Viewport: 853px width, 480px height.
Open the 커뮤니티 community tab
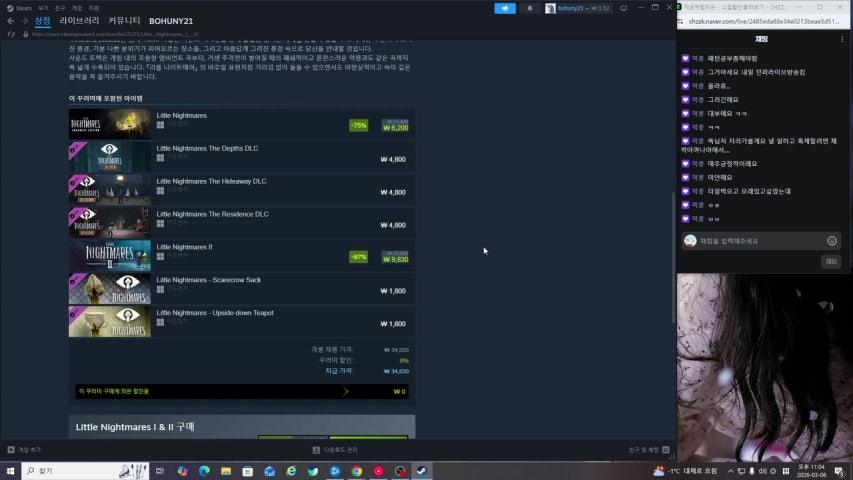[124, 21]
